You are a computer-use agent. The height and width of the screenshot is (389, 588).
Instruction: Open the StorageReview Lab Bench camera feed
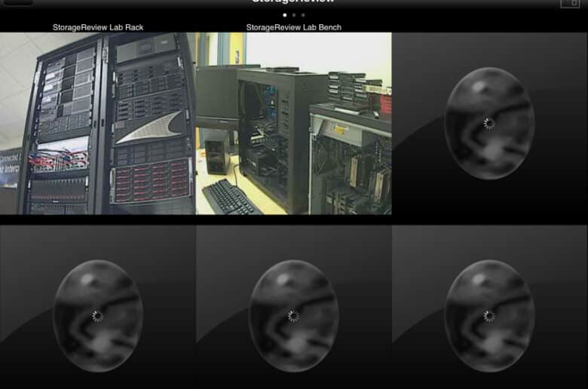point(294,124)
